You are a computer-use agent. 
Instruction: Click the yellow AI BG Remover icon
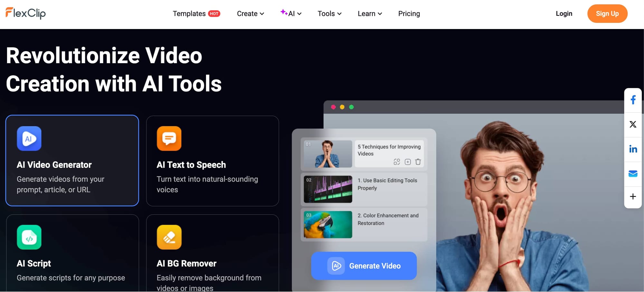169,237
